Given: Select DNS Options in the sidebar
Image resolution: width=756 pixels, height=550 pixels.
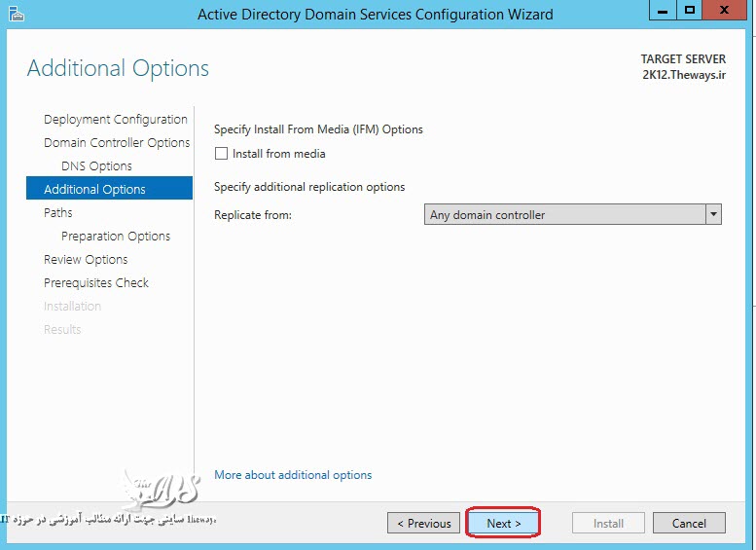Looking at the screenshot, I should click(96, 166).
